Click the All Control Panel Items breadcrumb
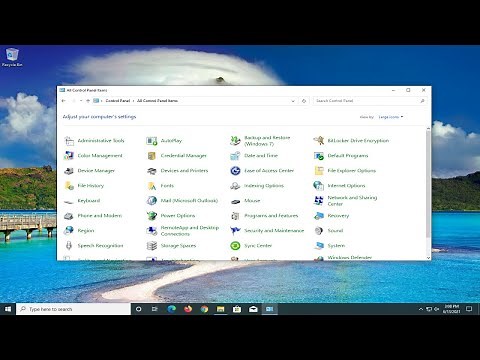 tap(157, 101)
